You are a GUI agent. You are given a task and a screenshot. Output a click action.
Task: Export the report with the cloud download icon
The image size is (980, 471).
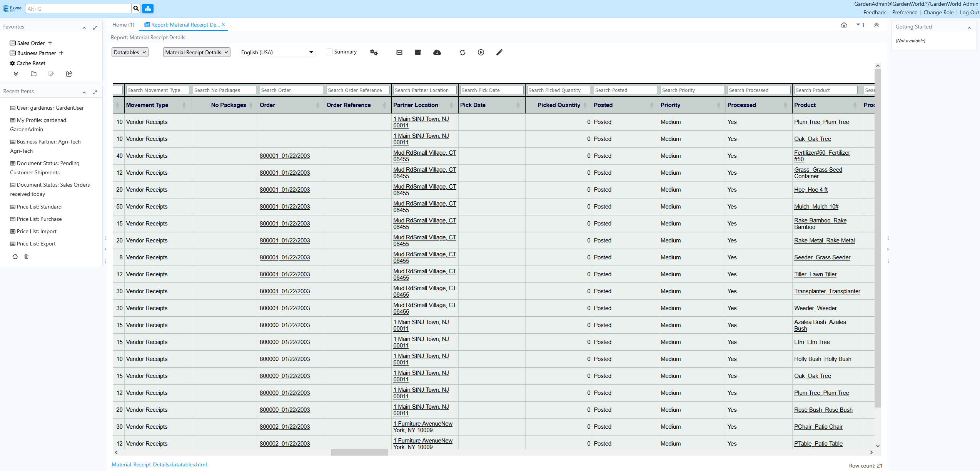[437, 52]
